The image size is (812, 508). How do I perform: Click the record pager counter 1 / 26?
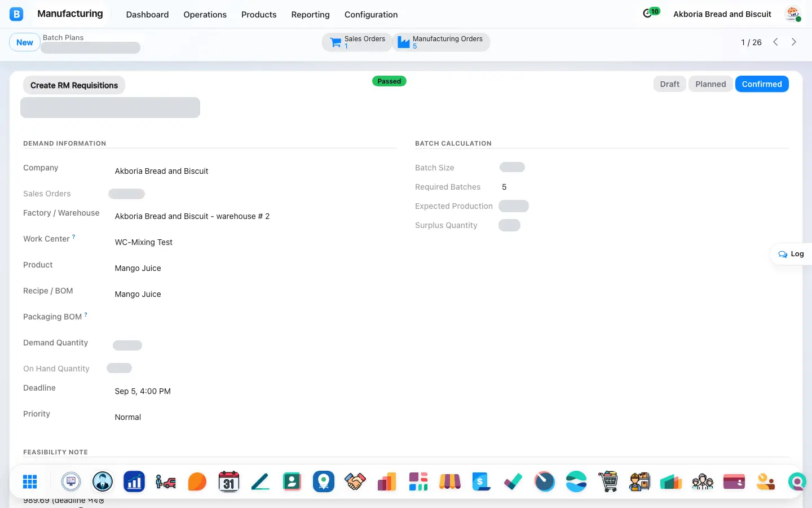tap(751, 42)
